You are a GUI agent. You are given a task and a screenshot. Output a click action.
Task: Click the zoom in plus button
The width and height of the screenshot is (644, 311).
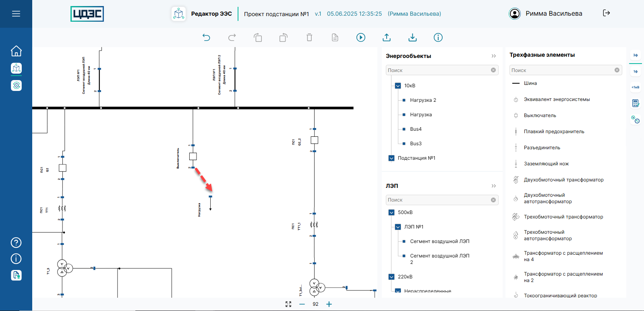(329, 304)
